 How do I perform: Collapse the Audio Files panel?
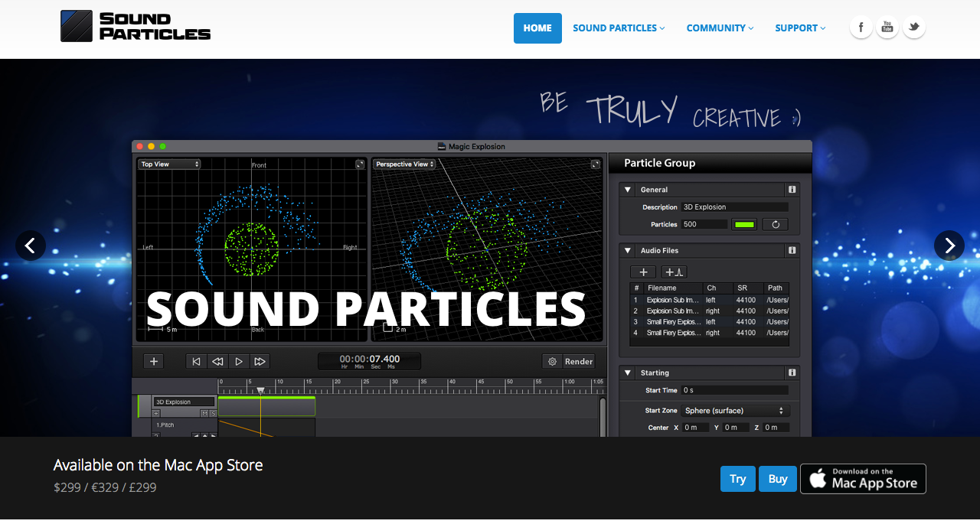(x=627, y=250)
